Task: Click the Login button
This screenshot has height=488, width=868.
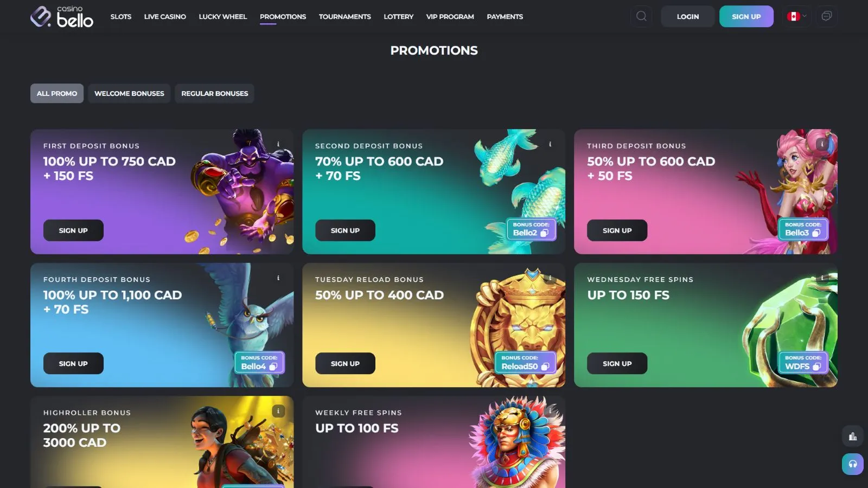Action: click(687, 16)
